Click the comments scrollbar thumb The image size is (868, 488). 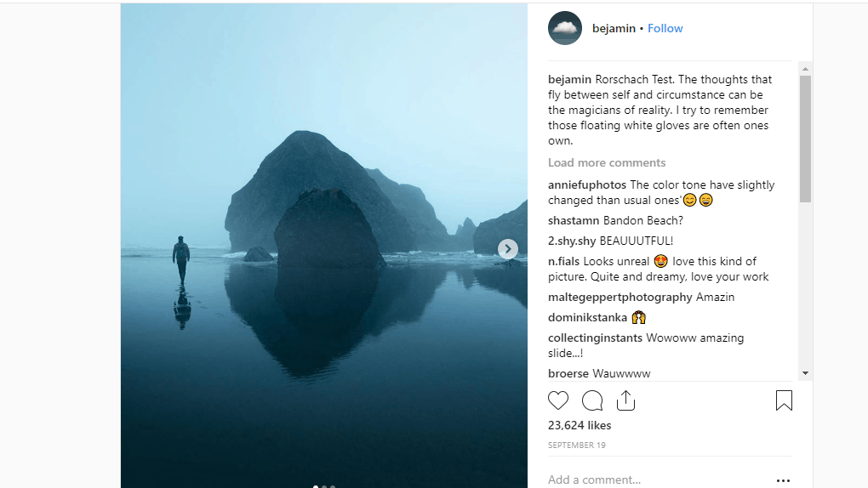pyautogui.click(x=805, y=136)
